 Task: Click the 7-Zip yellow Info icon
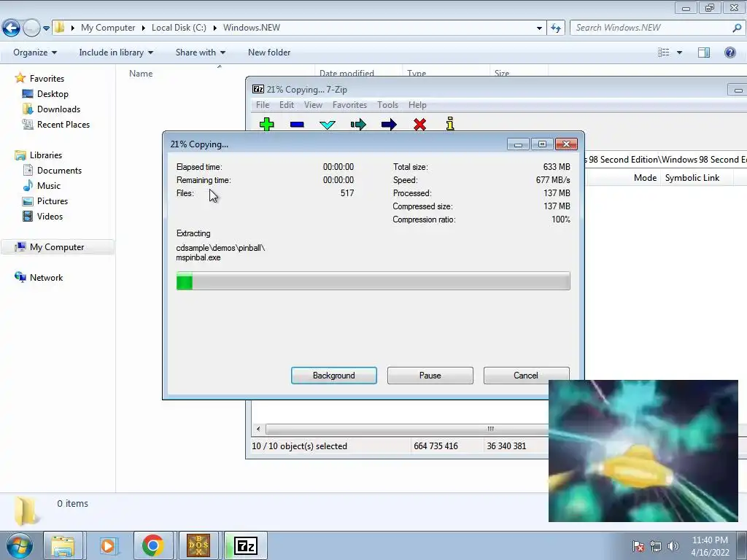pos(450,124)
